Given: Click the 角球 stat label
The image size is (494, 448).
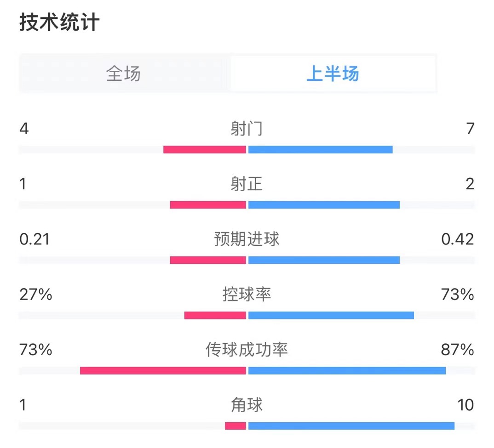Looking at the screenshot, I should point(247,405).
